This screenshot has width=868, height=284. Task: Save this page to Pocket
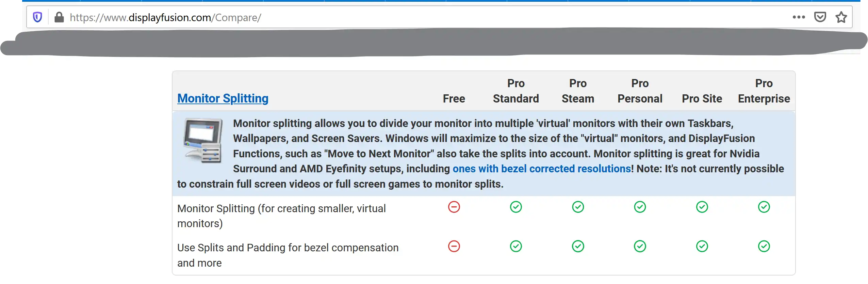(x=821, y=17)
